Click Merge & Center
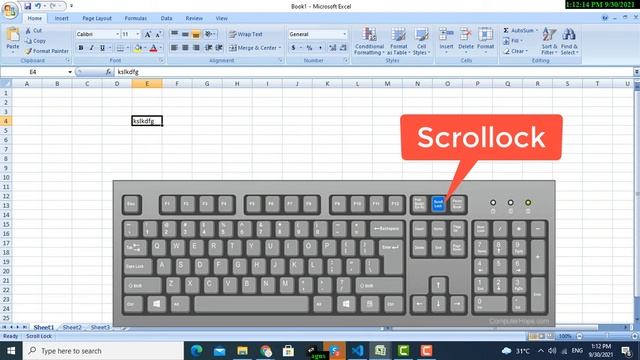 click(253, 48)
